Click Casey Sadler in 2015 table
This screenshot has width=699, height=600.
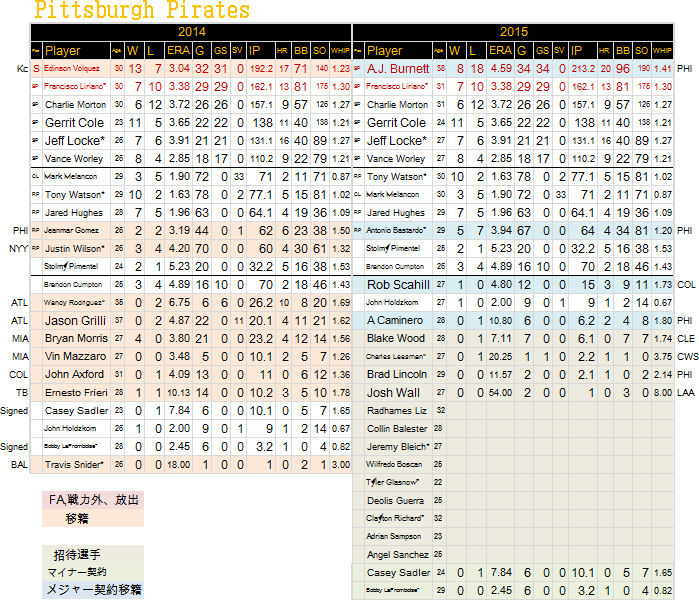click(398, 572)
